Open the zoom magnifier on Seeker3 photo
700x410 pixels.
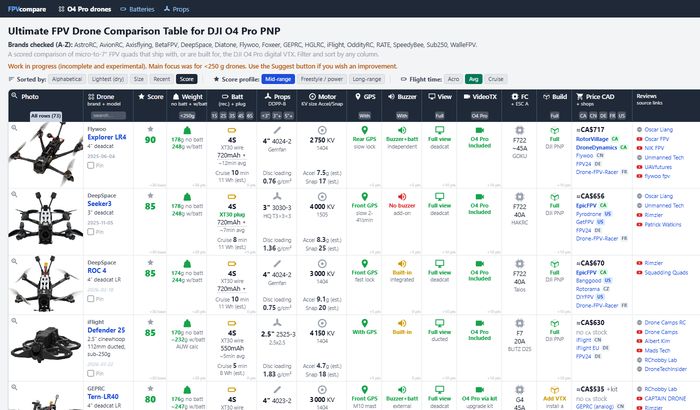pos(14,194)
